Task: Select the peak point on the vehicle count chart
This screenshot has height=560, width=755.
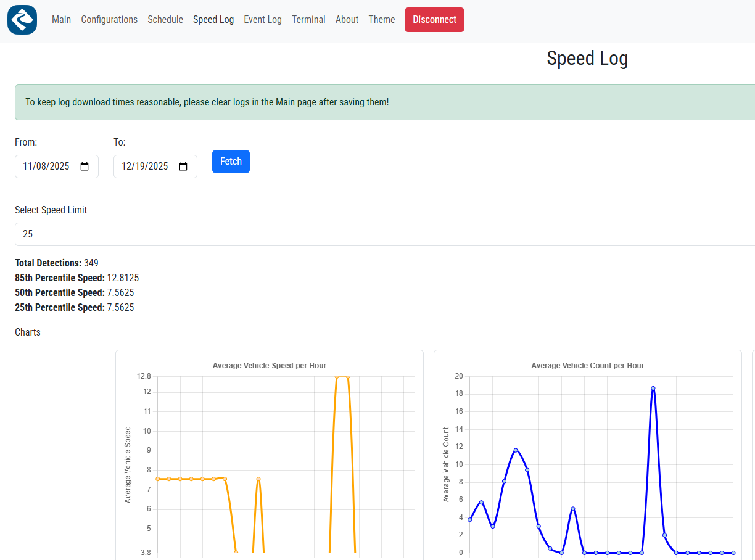Action: tap(653, 387)
